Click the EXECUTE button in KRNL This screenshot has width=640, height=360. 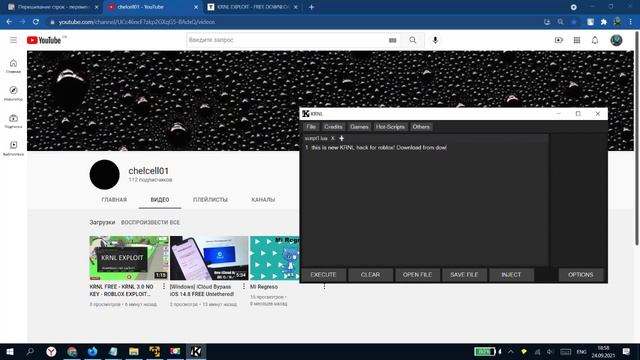pos(323,275)
